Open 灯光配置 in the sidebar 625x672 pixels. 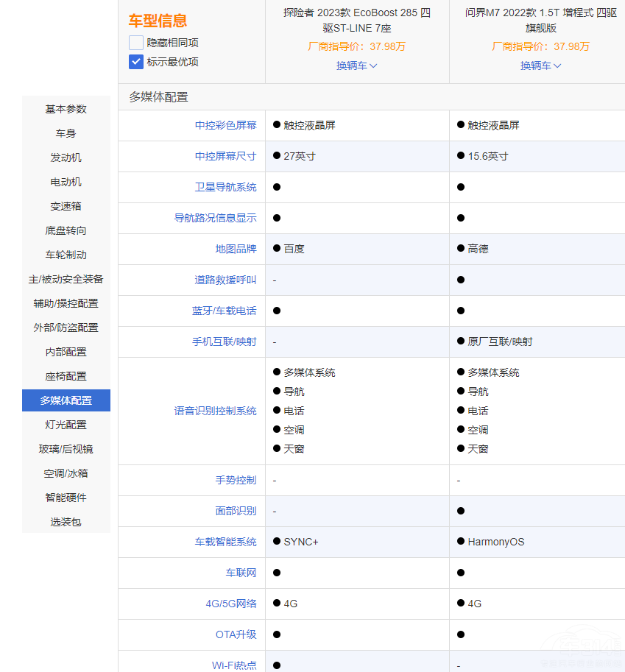[x=66, y=425]
